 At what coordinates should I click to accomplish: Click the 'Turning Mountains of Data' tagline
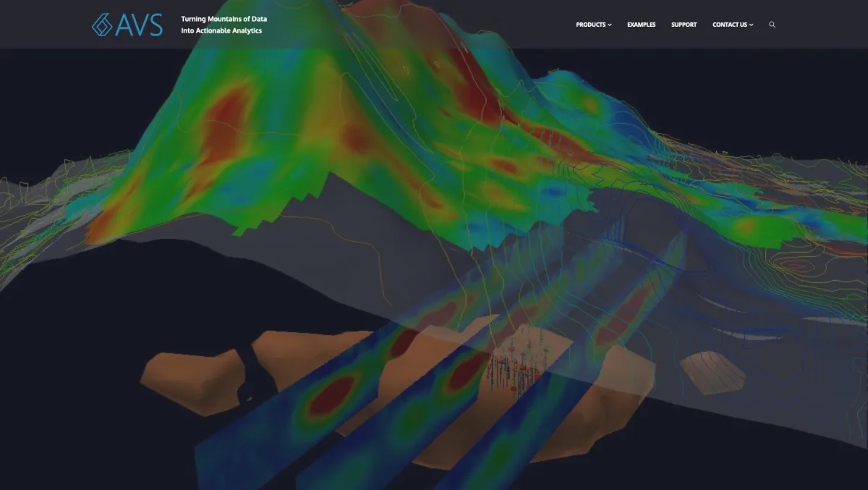click(x=224, y=19)
